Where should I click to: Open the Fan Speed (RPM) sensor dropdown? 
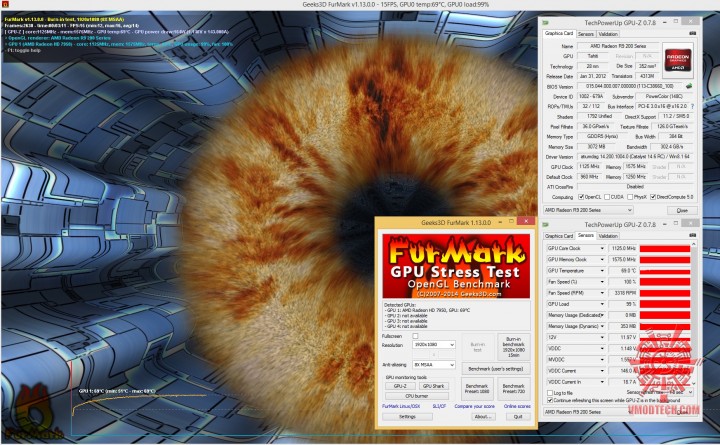602,293
